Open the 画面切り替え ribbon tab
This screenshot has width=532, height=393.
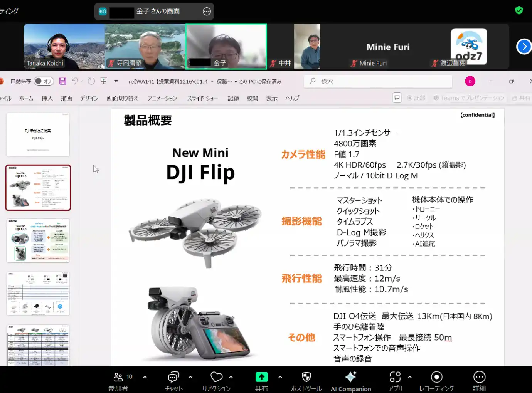[x=122, y=98]
